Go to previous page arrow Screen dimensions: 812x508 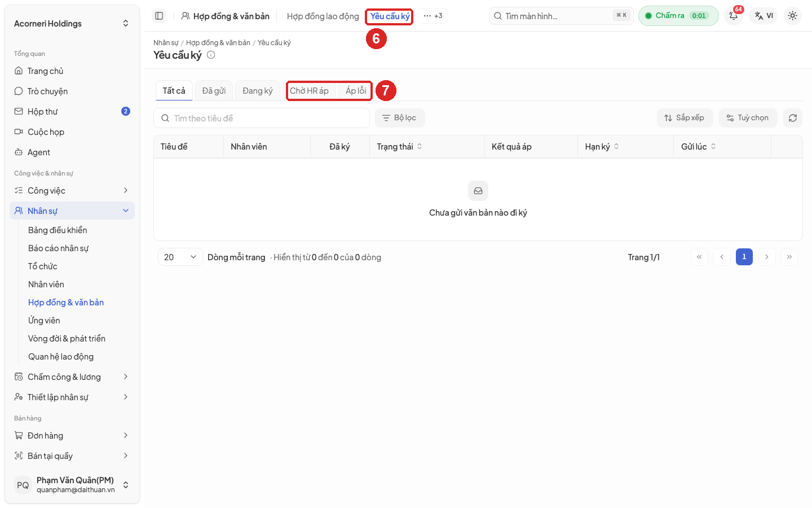[722, 257]
